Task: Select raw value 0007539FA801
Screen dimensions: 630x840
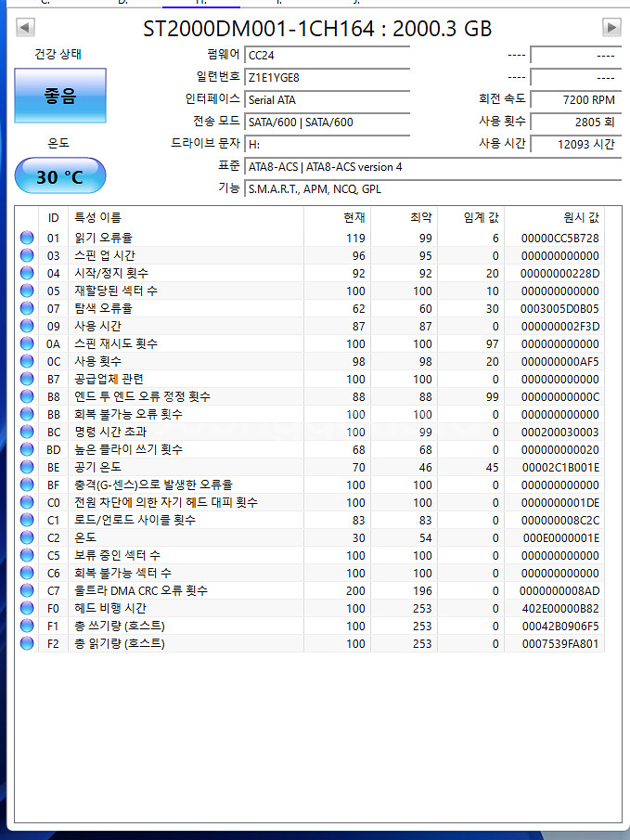Action: pos(560,643)
